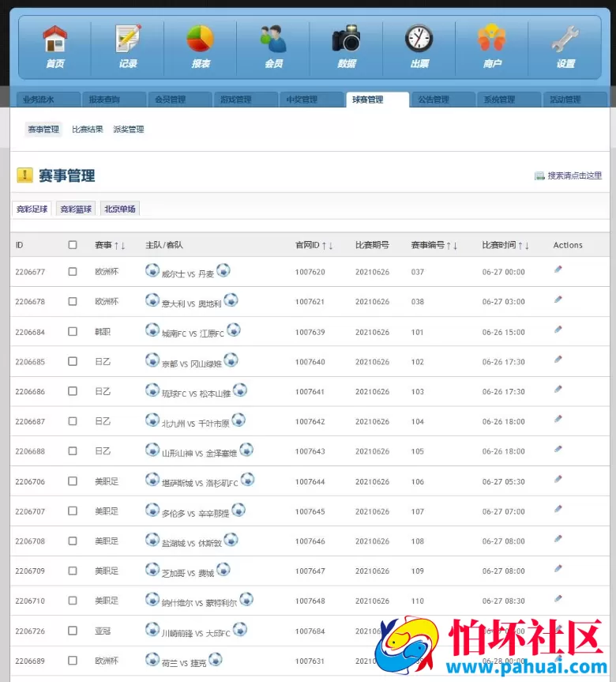
Task: Edit match 芝加哥 VS 费城 pencil icon
Action: click(x=558, y=568)
